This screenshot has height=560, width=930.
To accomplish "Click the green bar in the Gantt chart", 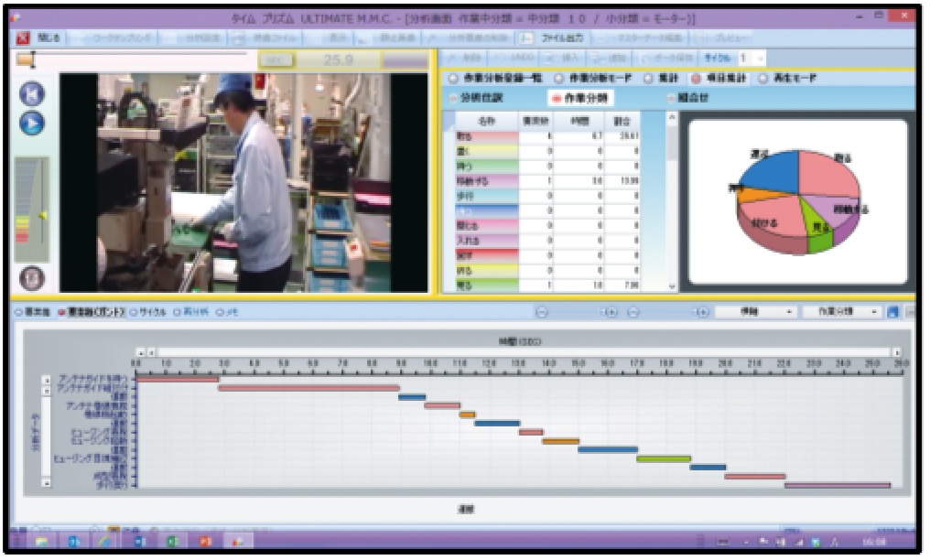I will pos(664,458).
